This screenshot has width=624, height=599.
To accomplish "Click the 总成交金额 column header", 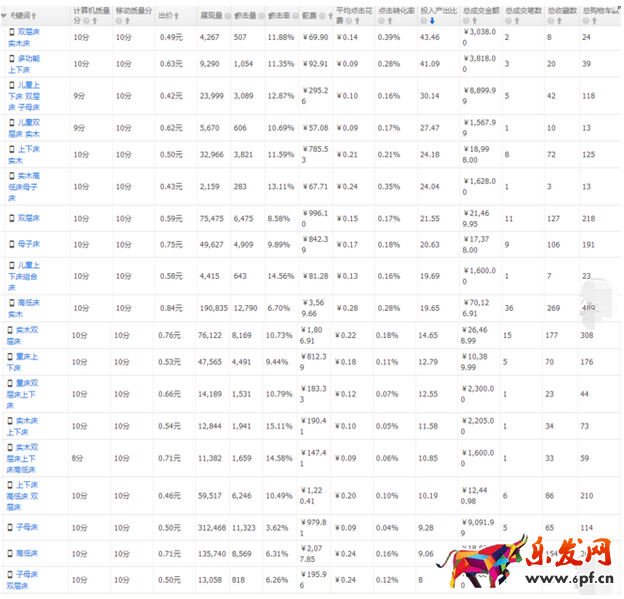I will click(479, 10).
